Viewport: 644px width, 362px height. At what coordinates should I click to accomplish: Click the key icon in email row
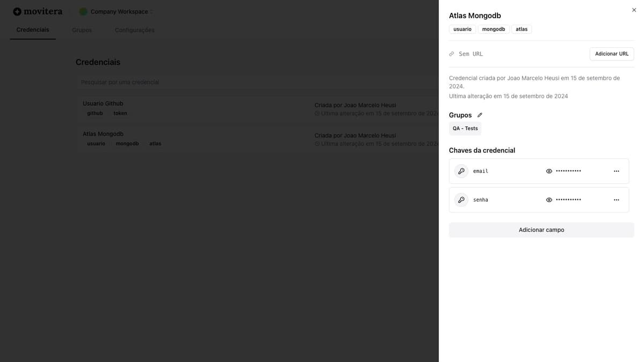pyautogui.click(x=461, y=171)
